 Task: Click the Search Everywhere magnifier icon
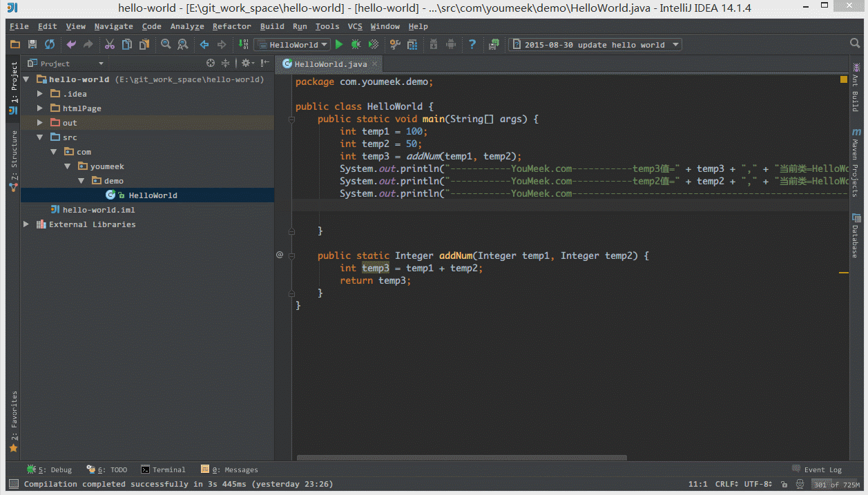855,43
